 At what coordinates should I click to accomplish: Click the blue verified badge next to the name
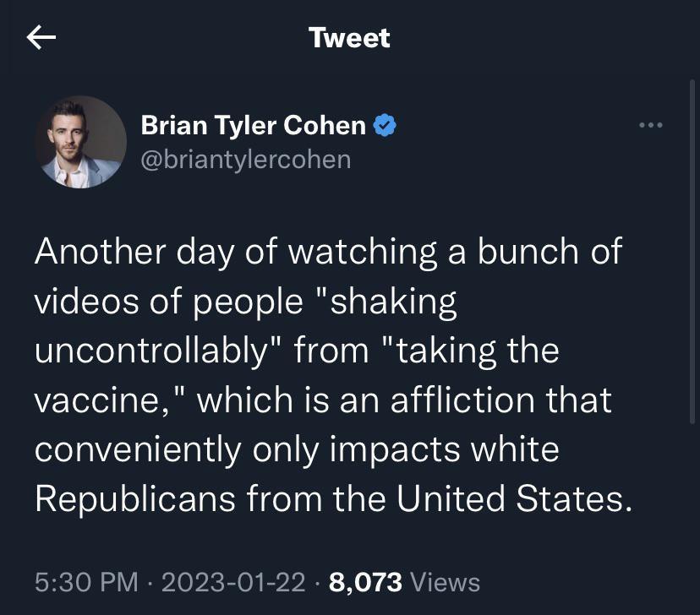(x=386, y=124)
